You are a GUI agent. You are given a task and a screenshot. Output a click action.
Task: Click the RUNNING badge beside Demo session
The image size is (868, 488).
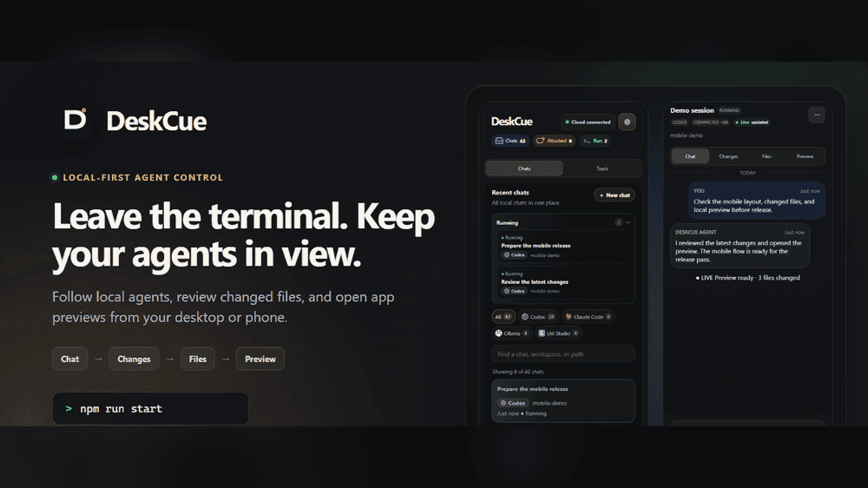[729, 110]
